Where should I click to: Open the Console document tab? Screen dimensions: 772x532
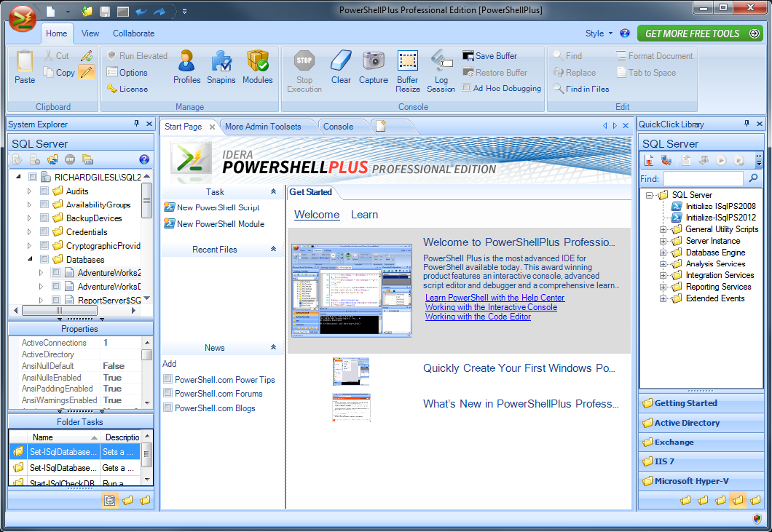pyautogui.click(x=338, y=127)
